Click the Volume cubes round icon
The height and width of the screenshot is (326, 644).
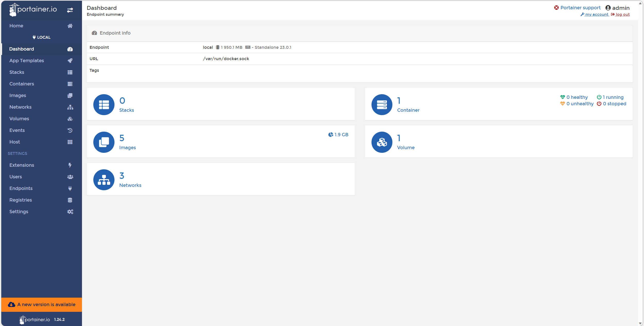pyautogui.click(x=382, y=142)
